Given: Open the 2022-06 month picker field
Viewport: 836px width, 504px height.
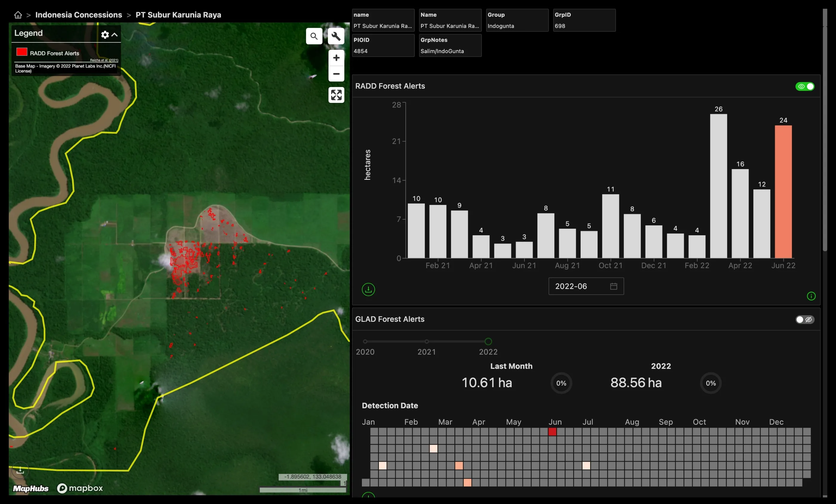Looking at the screenshot, I should point(586,286).
